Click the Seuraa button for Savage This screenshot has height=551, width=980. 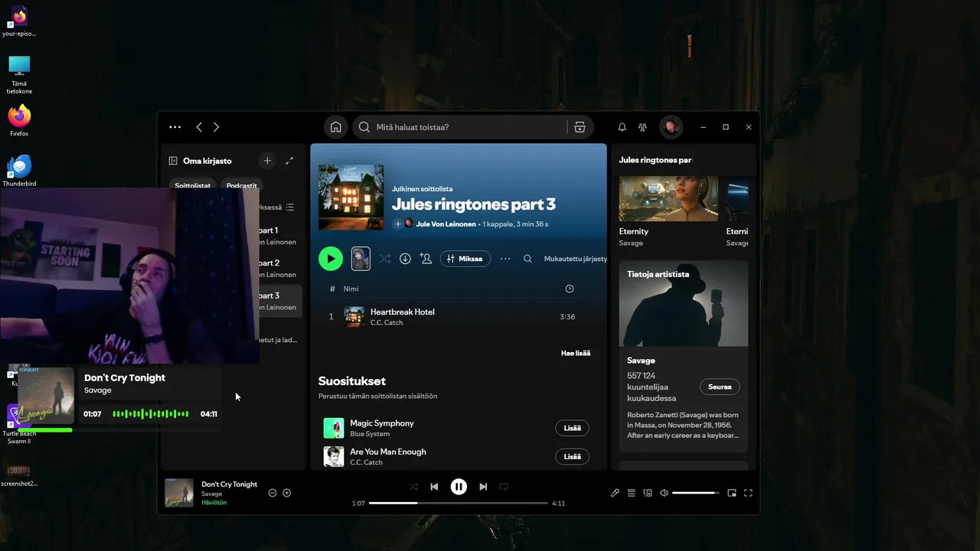[x=720, y=387]
